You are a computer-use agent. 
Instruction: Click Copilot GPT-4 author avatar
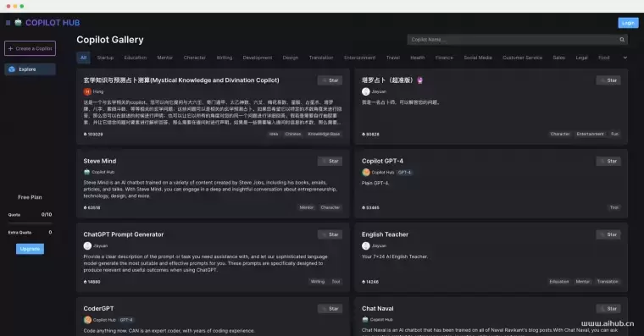click(365, 173)
